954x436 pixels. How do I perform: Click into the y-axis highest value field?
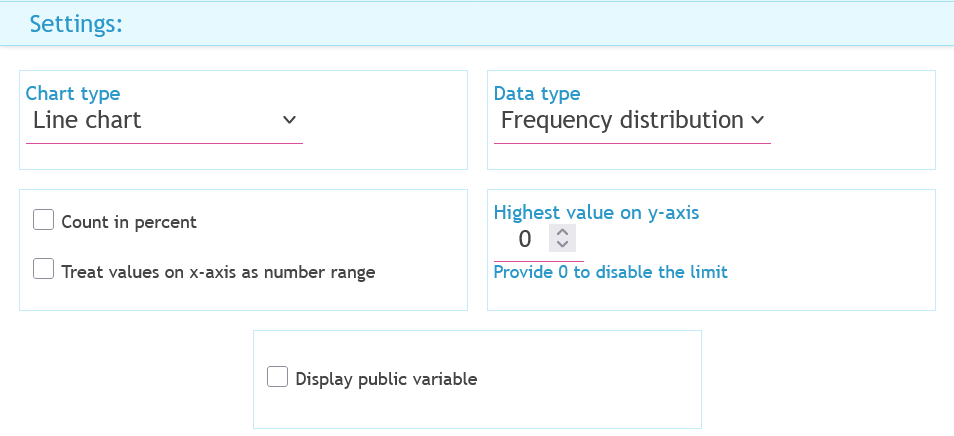click(524, 240)
